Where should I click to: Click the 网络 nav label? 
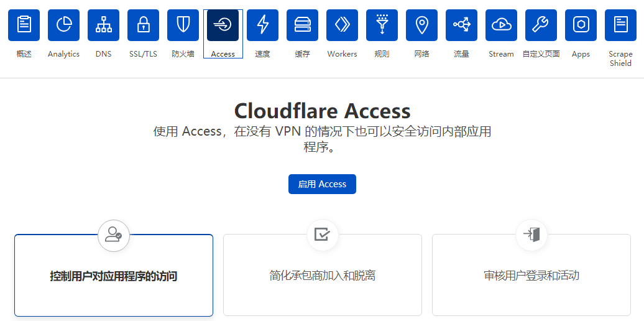click(422, 54)
